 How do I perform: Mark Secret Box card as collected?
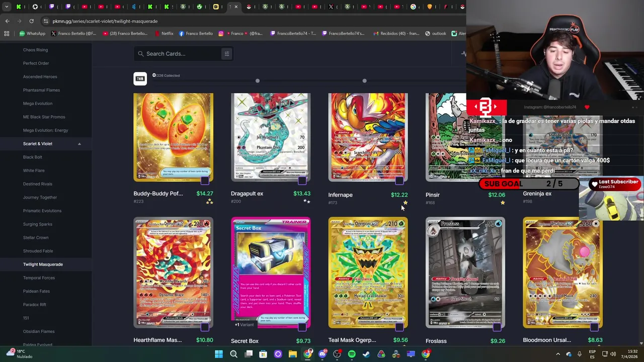coord(302,327)
